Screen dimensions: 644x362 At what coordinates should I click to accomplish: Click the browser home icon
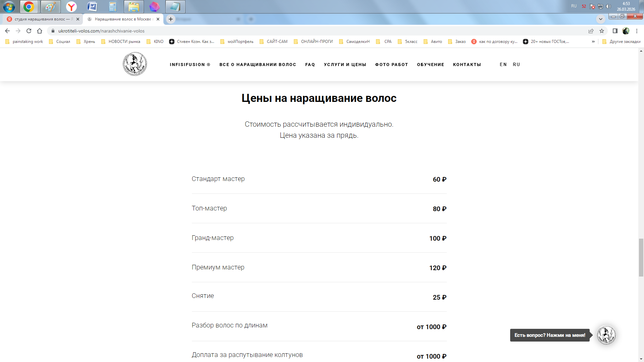(x=40, y=31)
